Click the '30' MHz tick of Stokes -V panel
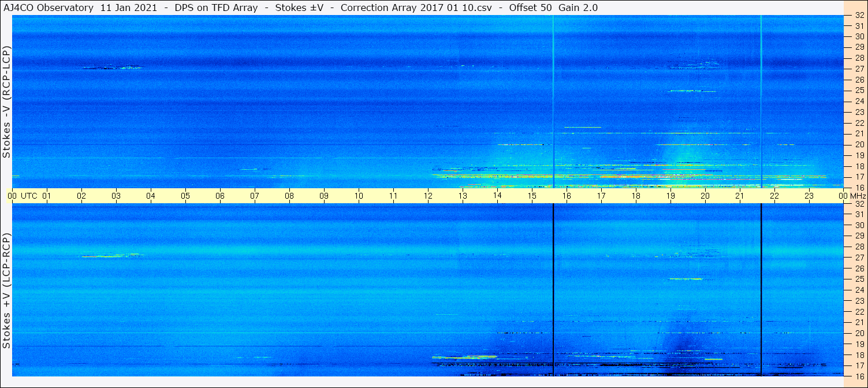 [x=859, y=36]
